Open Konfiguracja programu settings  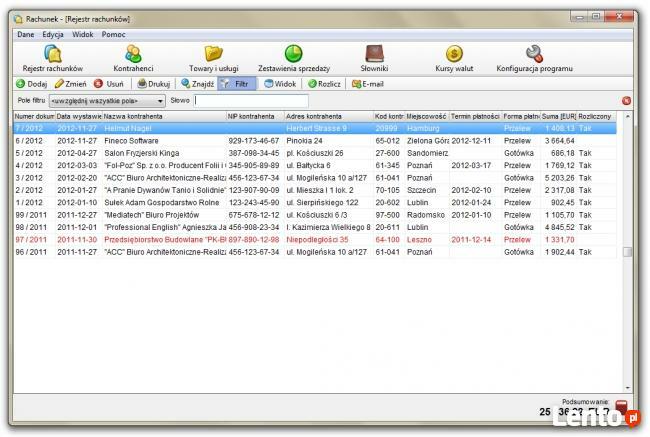coord(534,58)
